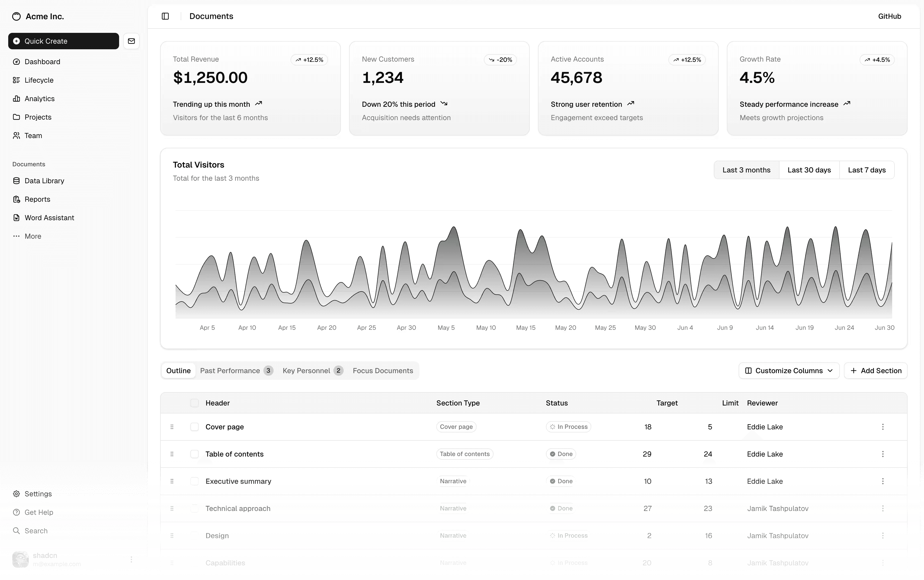
Task: Click the Data Library database icon
Action: tap(16, 181)
